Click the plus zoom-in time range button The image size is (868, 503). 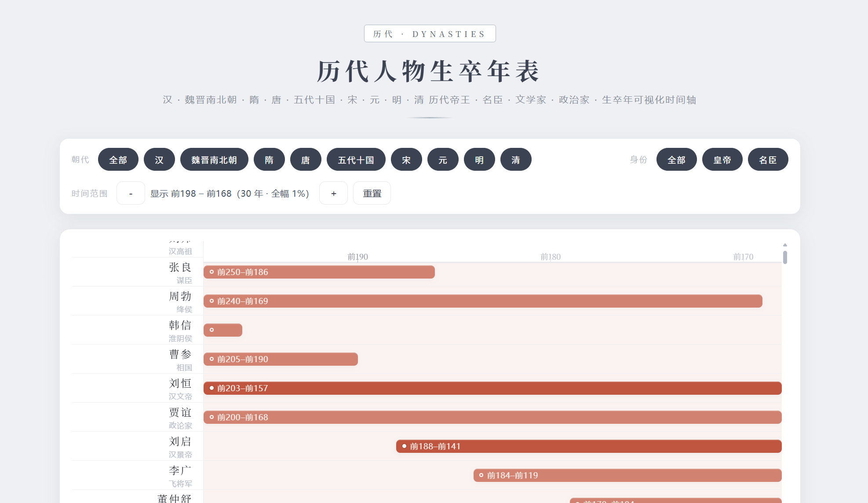[x=333, y=193]
